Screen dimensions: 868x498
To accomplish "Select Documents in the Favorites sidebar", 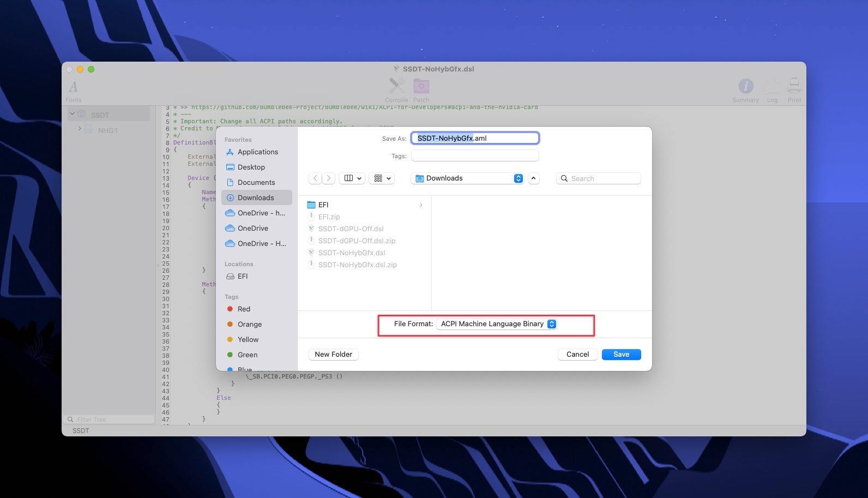I will coord(257,183).
